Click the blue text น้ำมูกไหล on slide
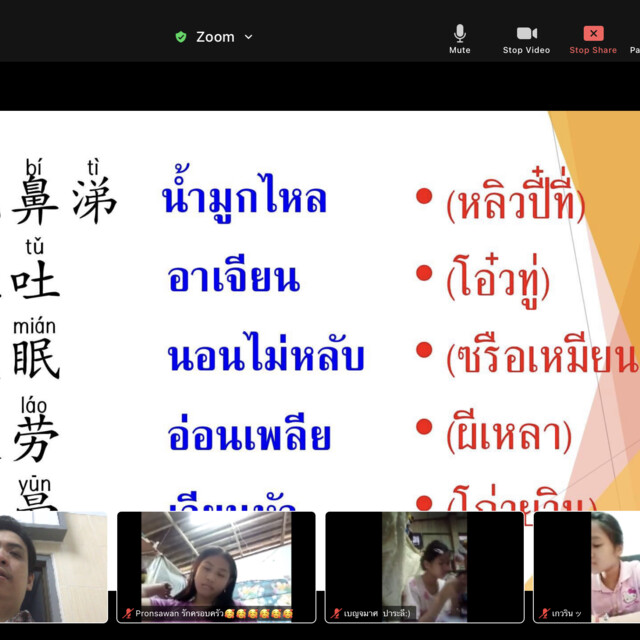Image resolution: width=640 pixels, height=640 pixels. (244, 200)
